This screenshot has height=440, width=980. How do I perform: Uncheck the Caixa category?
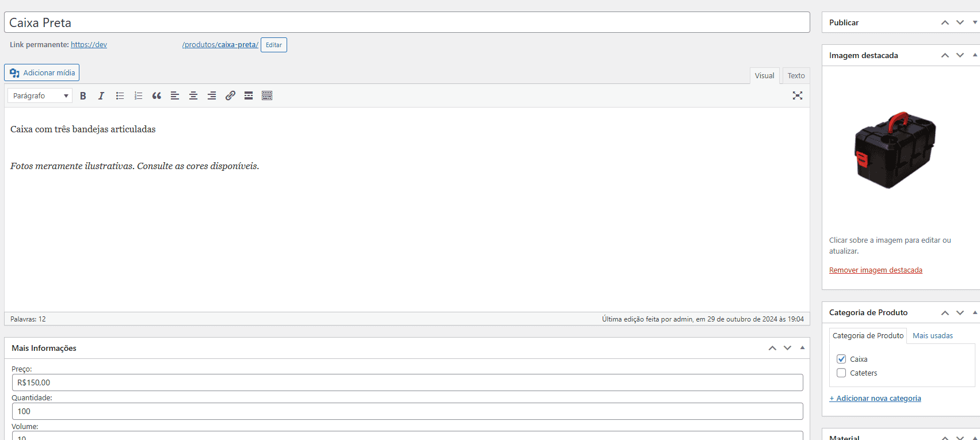[x=841, y=359]
